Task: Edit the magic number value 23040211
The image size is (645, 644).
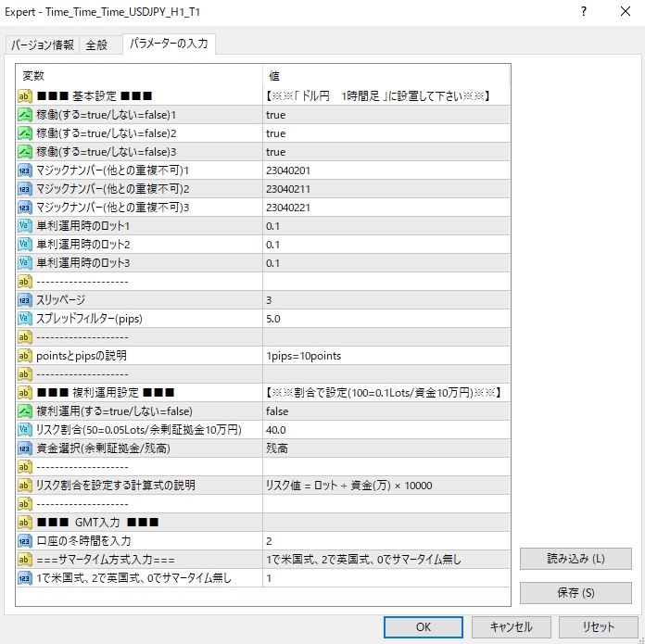Action: [x=386, y=189]
